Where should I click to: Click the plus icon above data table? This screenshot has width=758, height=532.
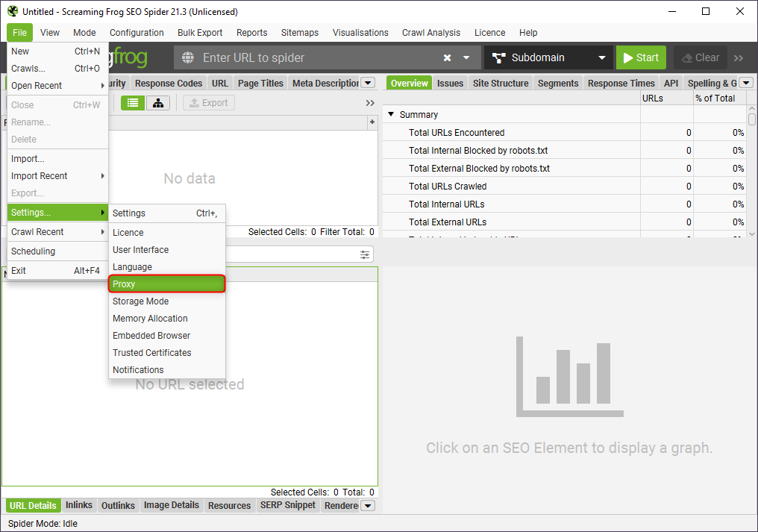(x=372, y=122)
